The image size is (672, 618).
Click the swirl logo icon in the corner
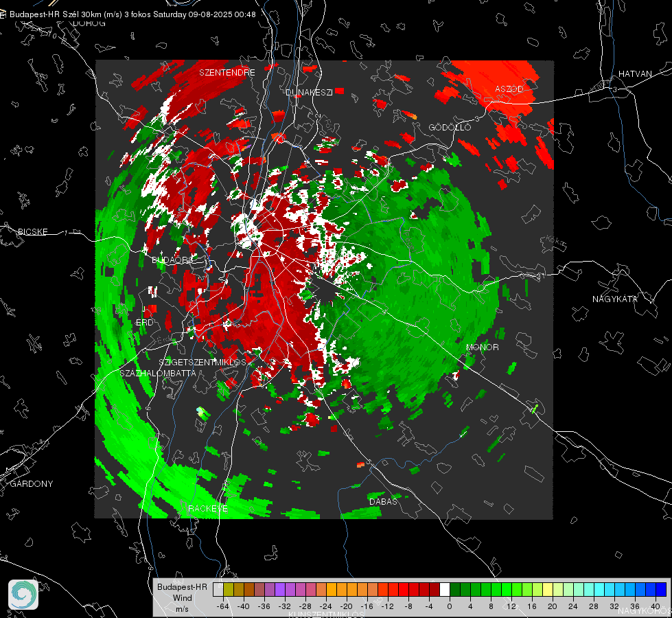23,595
